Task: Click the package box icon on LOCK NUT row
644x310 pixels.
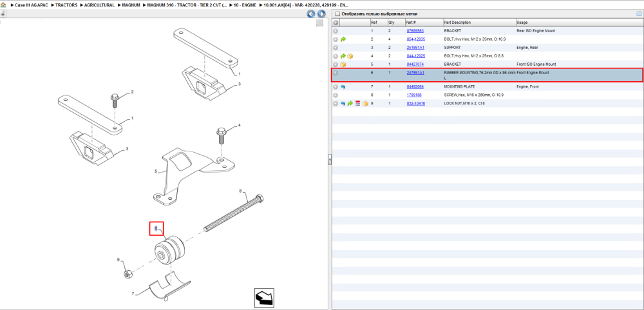Action: point(365,104)
